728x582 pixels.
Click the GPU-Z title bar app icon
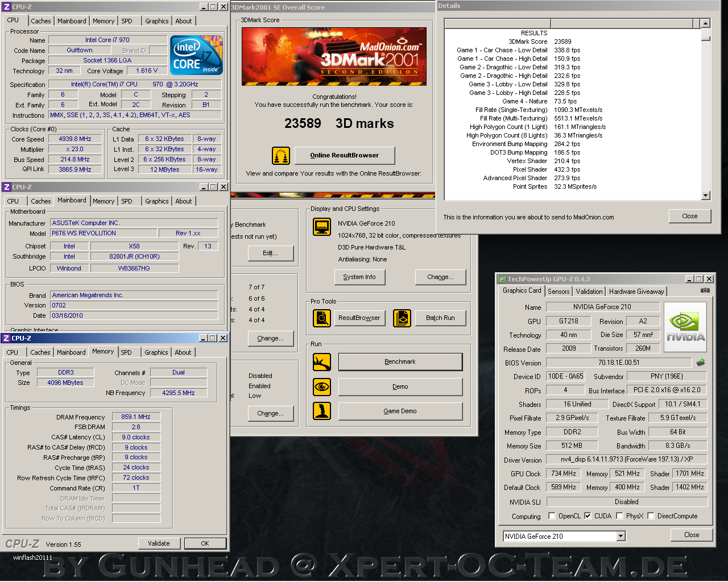point(502,279)
